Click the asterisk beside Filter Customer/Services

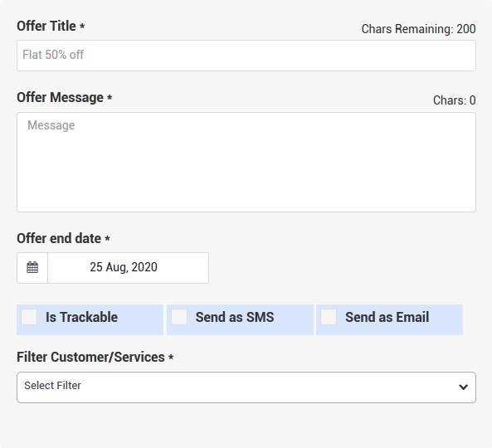[171, 357]
